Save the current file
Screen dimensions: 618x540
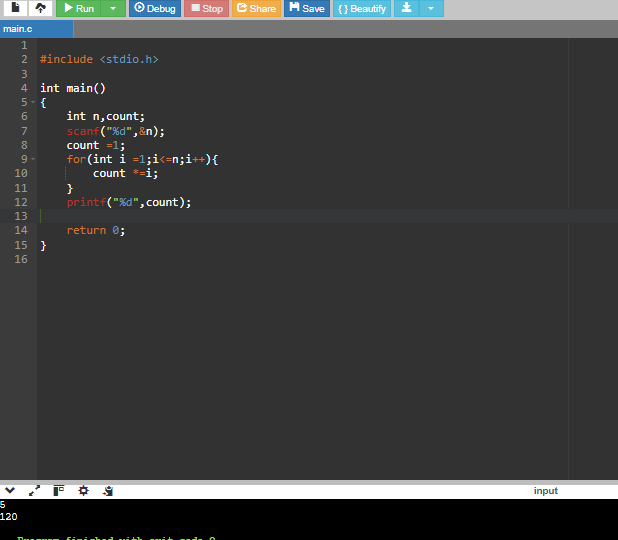[x=307, y=8]
